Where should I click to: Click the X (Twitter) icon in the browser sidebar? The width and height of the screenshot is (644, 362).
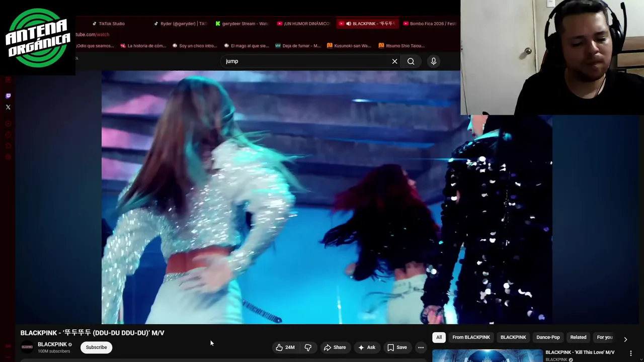click(8, 107)
